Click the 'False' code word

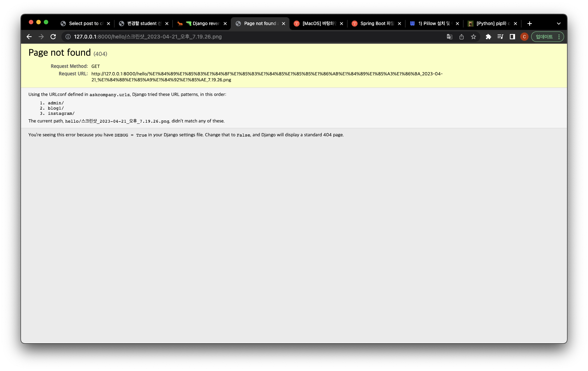[x=244, y=135]
